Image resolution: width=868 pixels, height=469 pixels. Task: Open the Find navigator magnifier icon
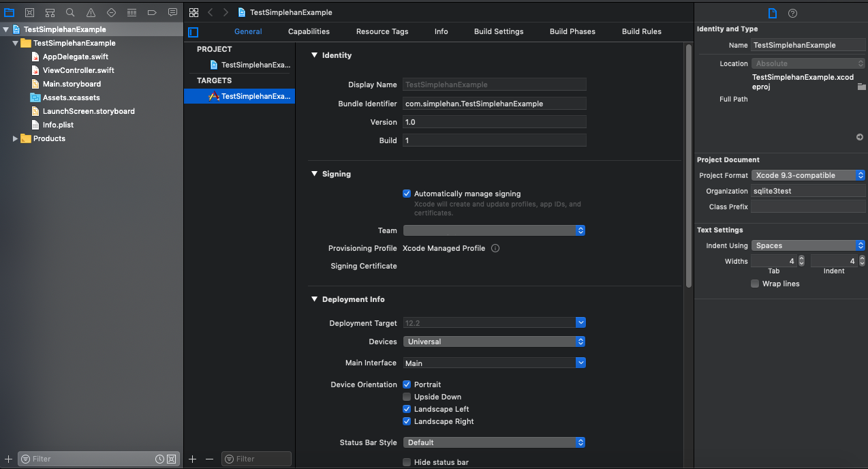tap(70, 12)
